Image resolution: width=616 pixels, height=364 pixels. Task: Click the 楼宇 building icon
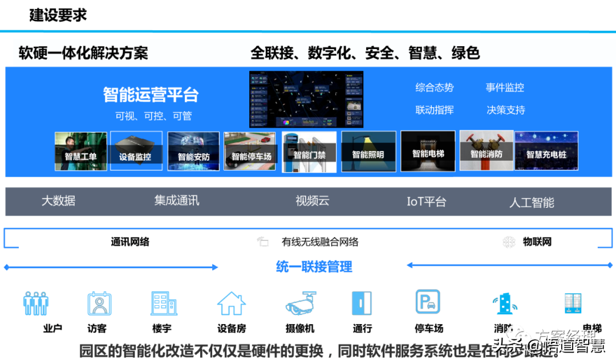[x=164, y=303]
